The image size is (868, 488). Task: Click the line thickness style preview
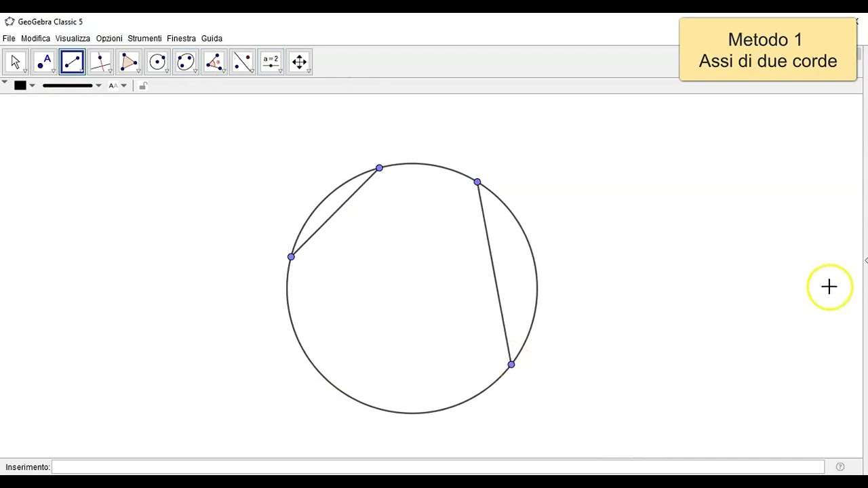pyautogui.click(x=67, y=85)
